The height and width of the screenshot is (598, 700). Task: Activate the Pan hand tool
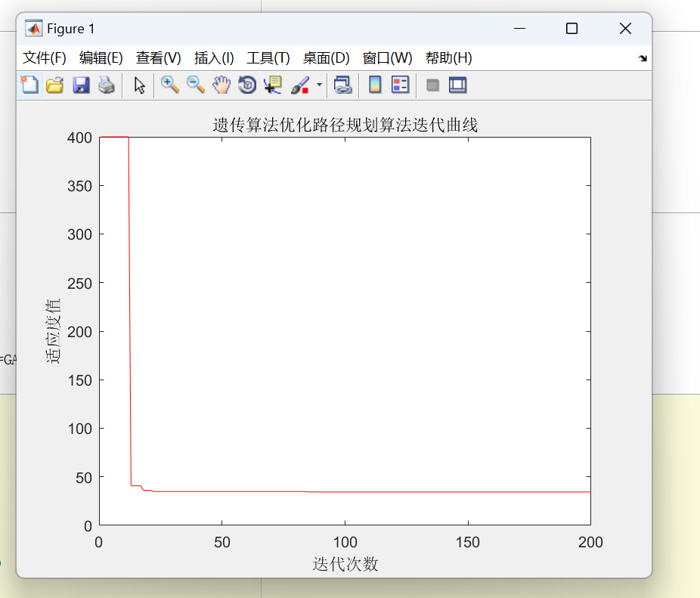pyautogui.click(x=221, y=85)
